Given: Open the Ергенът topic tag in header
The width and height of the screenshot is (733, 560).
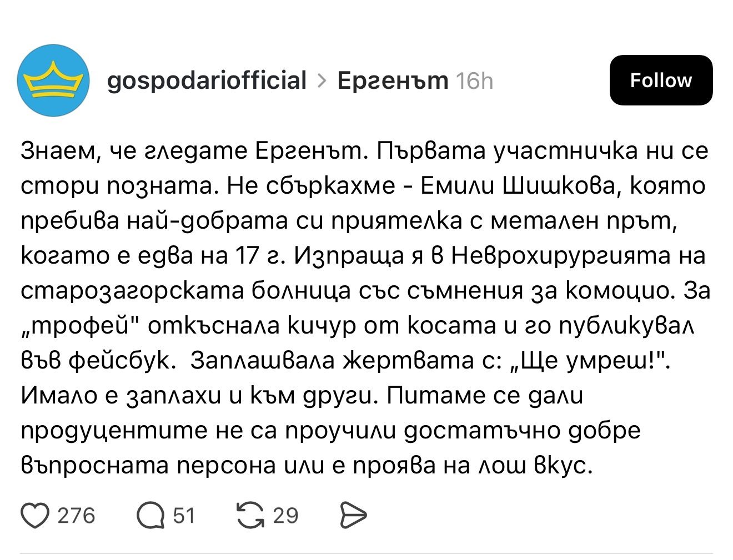Looking at the screenshot, I should tap(393, 80).
